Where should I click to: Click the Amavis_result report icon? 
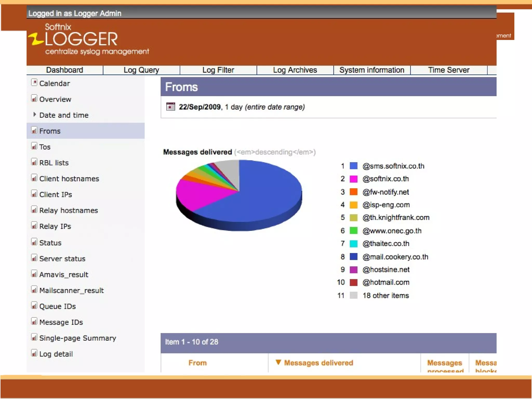click(34, 274)
